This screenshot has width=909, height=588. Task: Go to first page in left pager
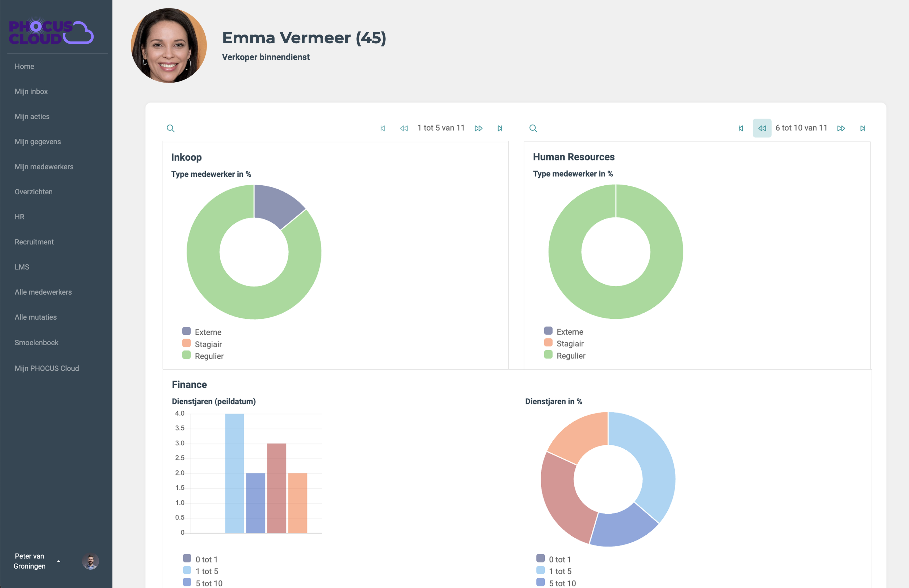coord(383,129)
